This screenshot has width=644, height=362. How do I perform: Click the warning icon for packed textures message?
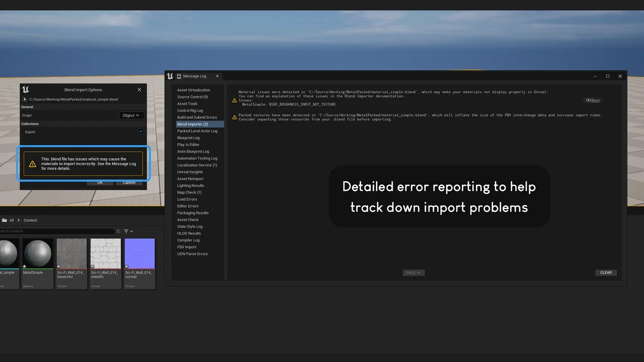pos(234,117)
